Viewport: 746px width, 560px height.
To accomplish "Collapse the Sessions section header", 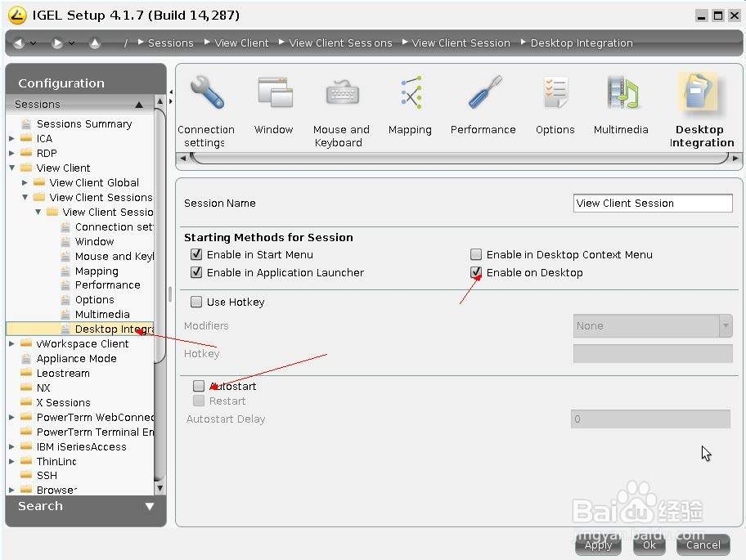I will pyautogui.click(x=139, y=105).
